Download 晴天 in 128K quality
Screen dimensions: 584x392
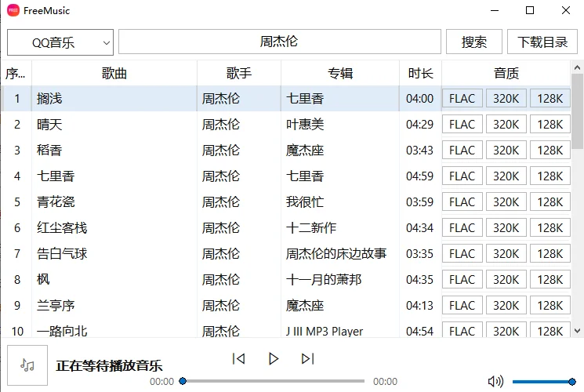[550, 124]
